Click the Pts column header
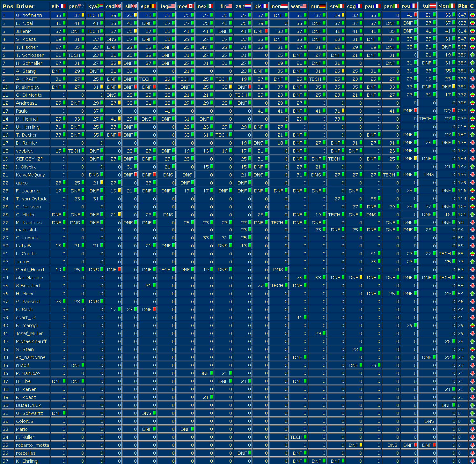Viewport: 476px width, 464px height. coord(462,6)
